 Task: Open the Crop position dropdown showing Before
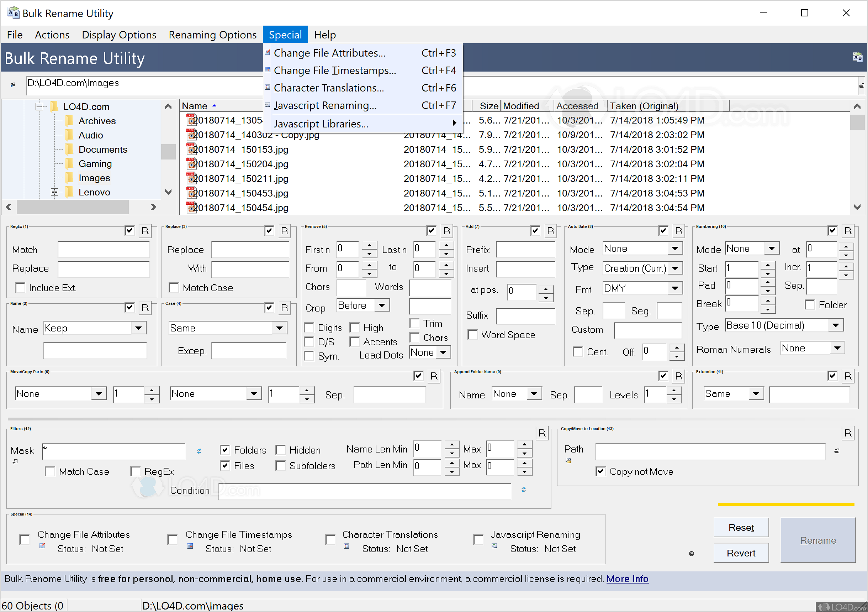tap(382, 305)
